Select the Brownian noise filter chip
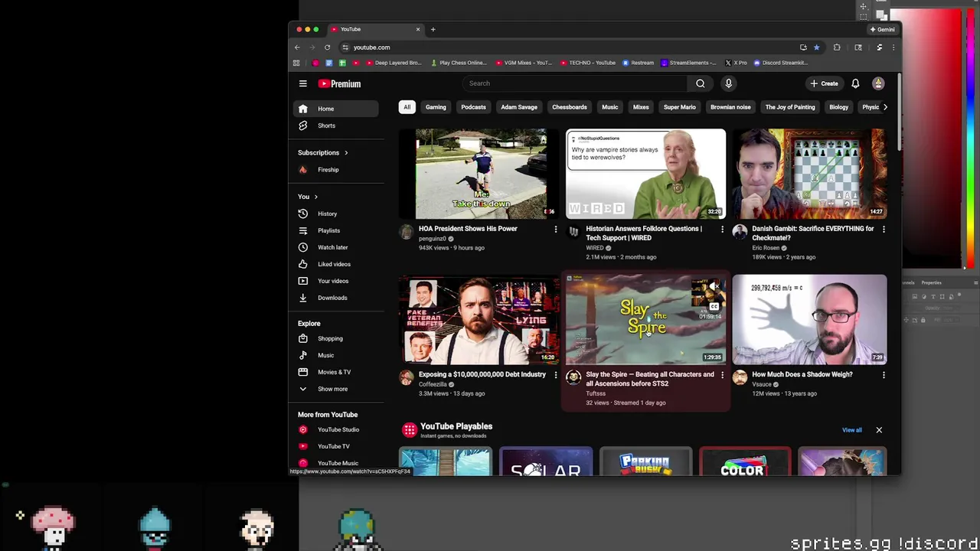This screenshot has width=980, height=551. pyautogui.click(x=730, y=107)
